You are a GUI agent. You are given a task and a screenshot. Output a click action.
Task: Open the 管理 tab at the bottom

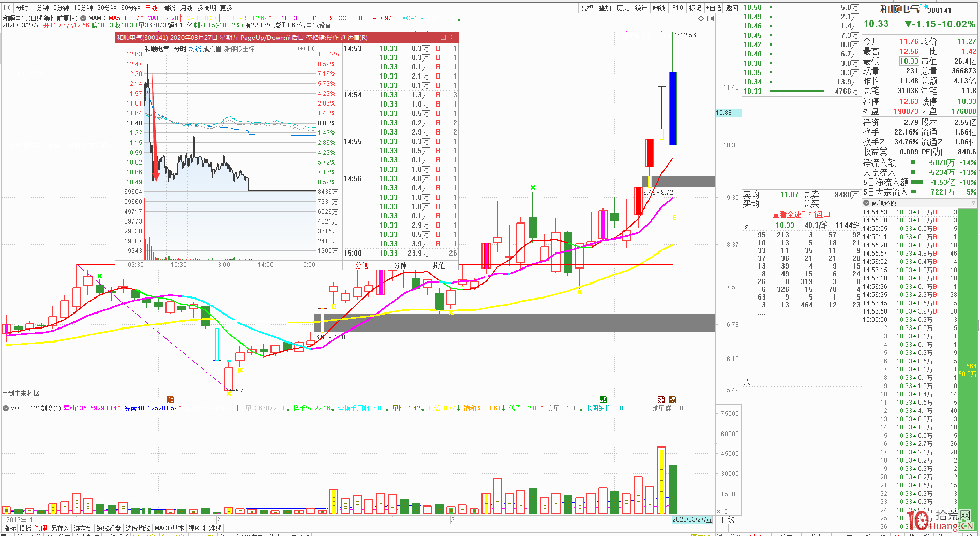click(41, 528)
